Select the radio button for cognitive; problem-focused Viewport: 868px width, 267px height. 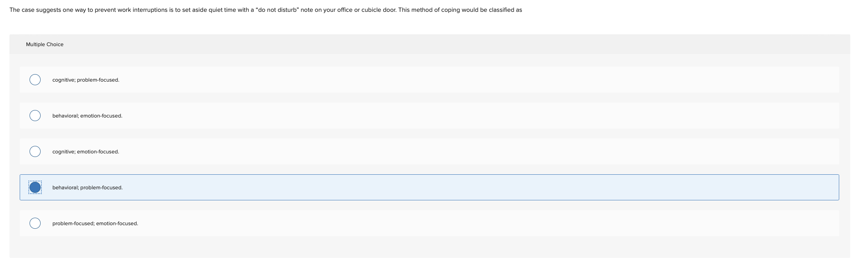35,79
